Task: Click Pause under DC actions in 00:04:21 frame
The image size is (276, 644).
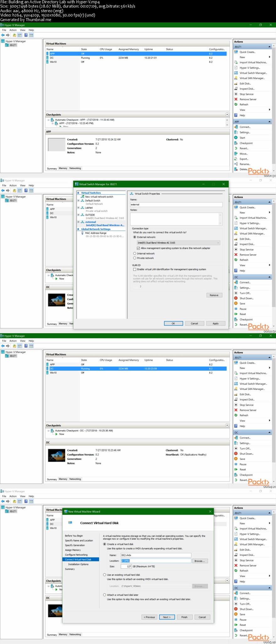Action: (x=243, y=464)
